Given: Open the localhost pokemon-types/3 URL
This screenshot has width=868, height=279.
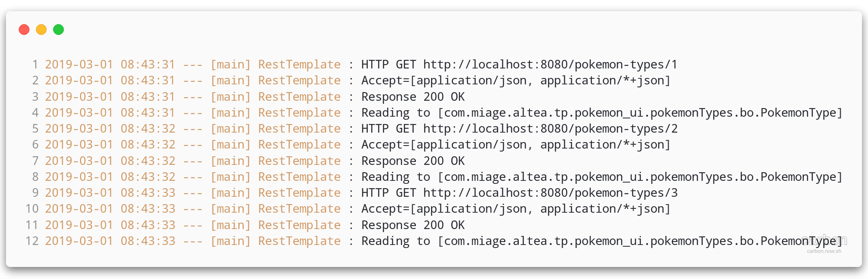Looking at the screenshot, I should point(550,193).
